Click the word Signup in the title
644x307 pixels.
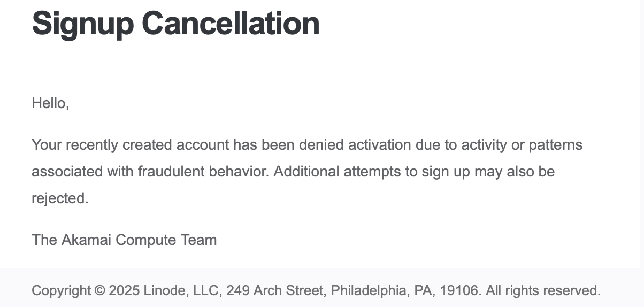[x=83, y=23]
